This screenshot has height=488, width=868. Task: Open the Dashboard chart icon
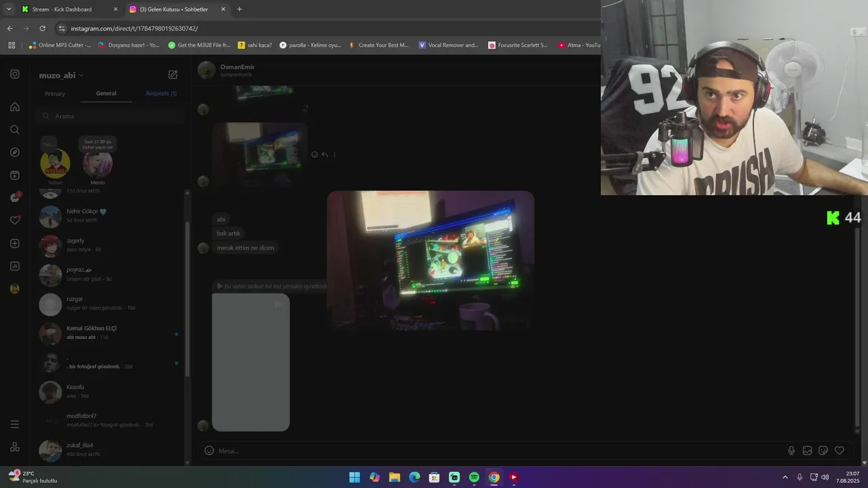pyautogui.click(x=15, y=266)
